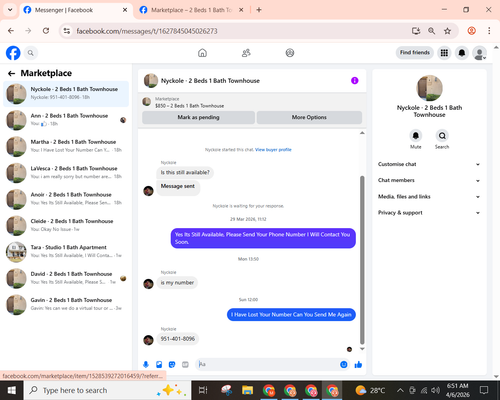The height and width of the screenshot is (400, 500).
Task: Click the back arrow beside Marketplace
Action: [12, 73]
